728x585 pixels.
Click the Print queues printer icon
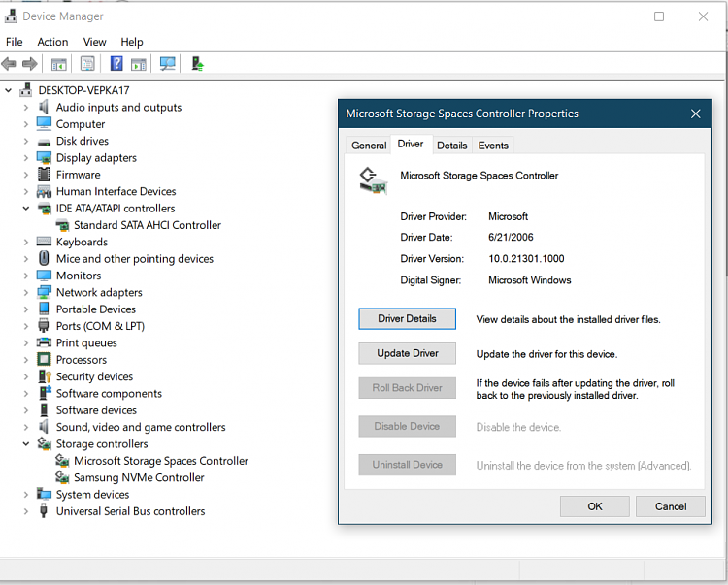44,342
